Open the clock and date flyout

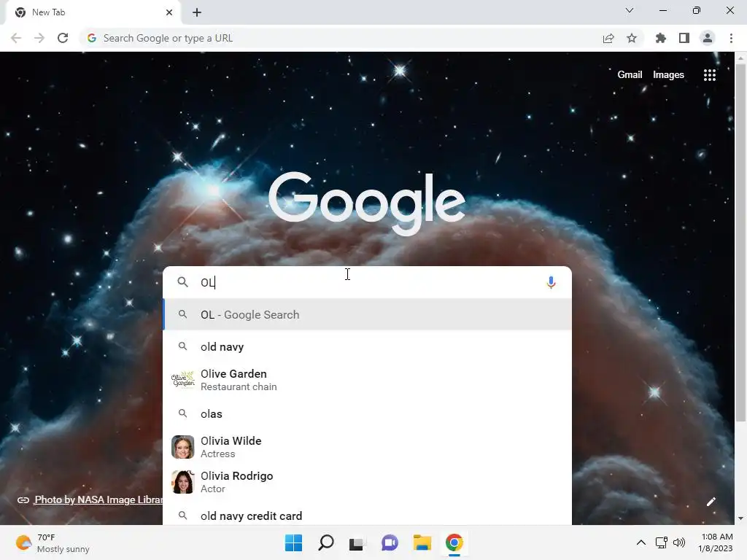tap(716, 542)
